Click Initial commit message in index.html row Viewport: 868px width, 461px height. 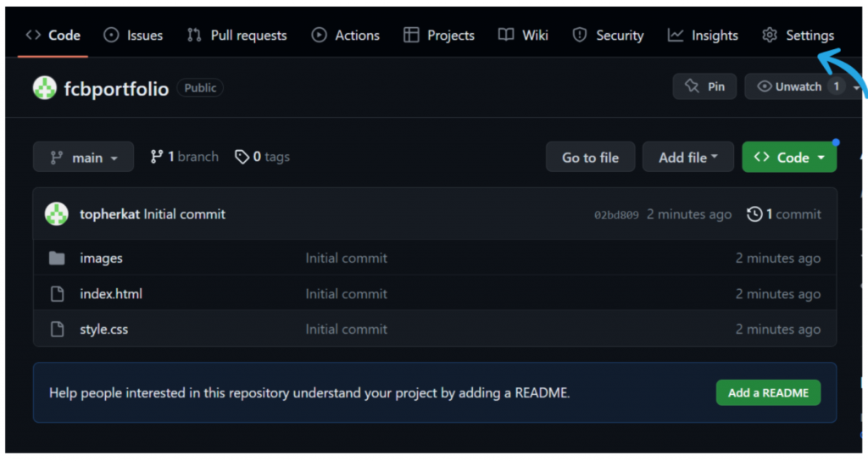pos(347,294)
